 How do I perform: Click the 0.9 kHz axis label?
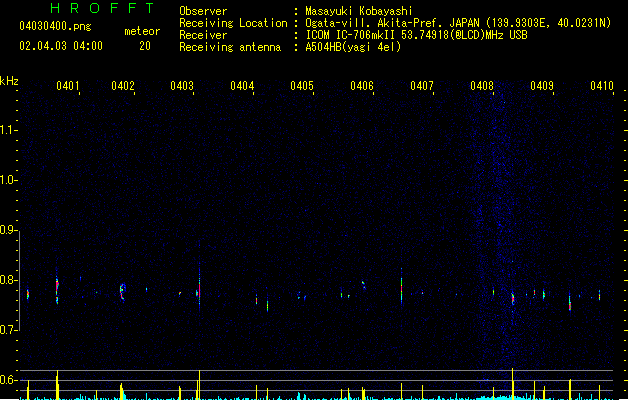point(7,230)
